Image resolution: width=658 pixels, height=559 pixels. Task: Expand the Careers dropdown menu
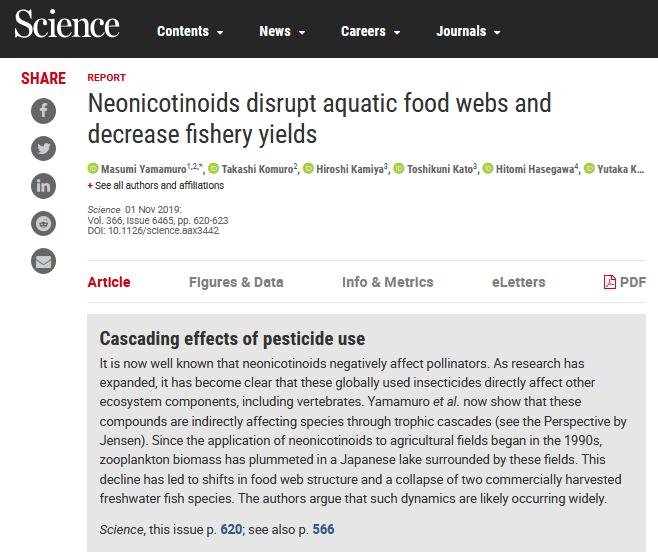coord(370,32)
